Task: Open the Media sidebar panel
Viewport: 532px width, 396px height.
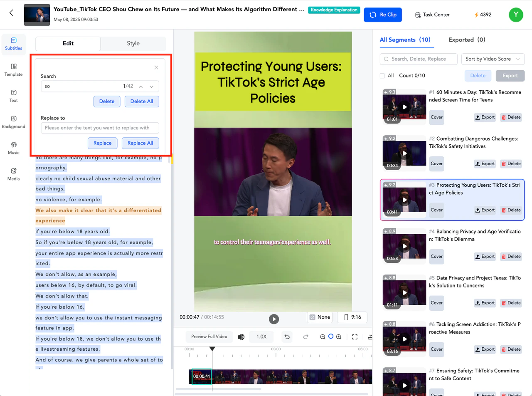Action: coord(14,174)
